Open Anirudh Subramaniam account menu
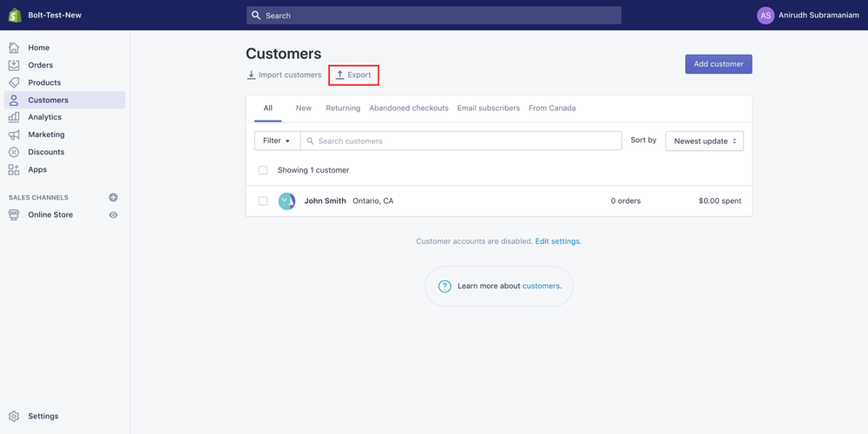 [x=807, y=16]
